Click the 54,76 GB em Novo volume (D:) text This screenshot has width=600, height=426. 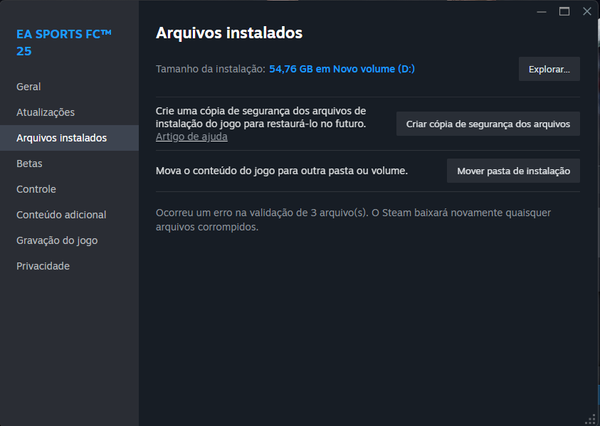point(342,69)
